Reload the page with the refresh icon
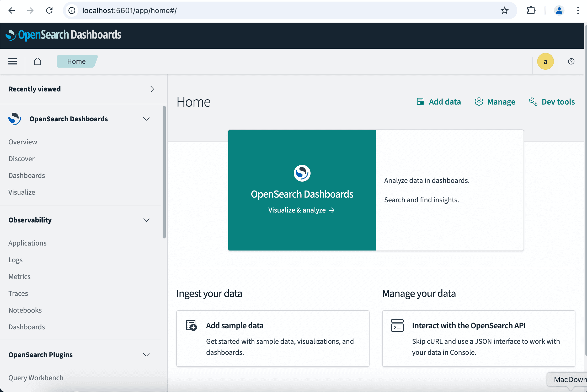Screen dimensions: 587x392 (49, 10)
